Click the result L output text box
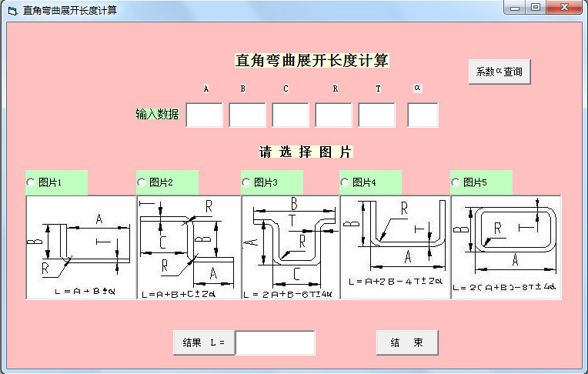588x374 pixels. 276,342
